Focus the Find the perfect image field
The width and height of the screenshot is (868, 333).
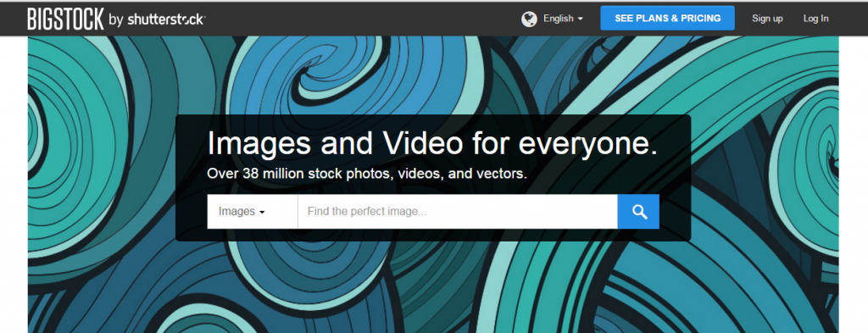point(457,211)
